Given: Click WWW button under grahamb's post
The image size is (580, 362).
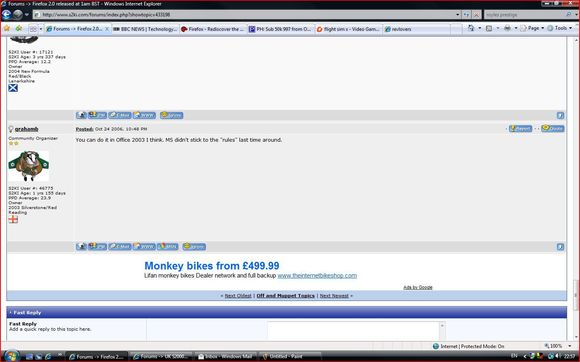Looking at the screenshot, I should [144, 247].
